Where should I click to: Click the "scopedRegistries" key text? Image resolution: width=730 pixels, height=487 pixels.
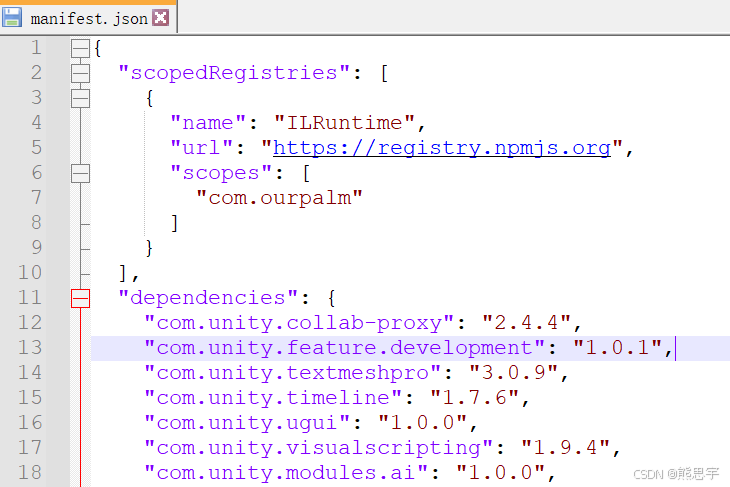coord(234,73)
